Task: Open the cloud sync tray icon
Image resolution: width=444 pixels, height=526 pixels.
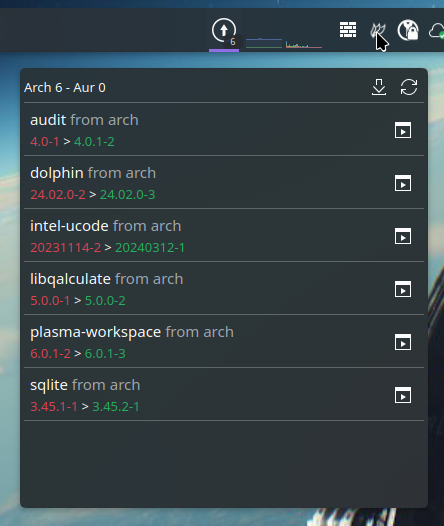Action: tap(436, 31)
